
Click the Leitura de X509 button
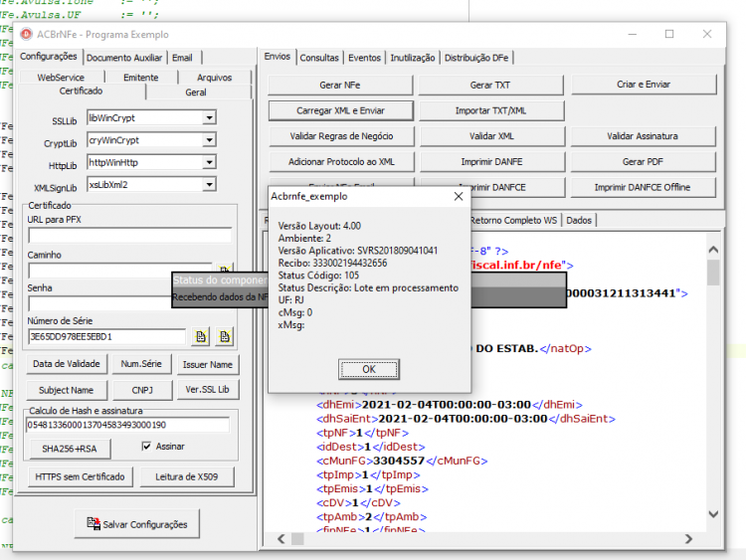[x=187, y=476]
